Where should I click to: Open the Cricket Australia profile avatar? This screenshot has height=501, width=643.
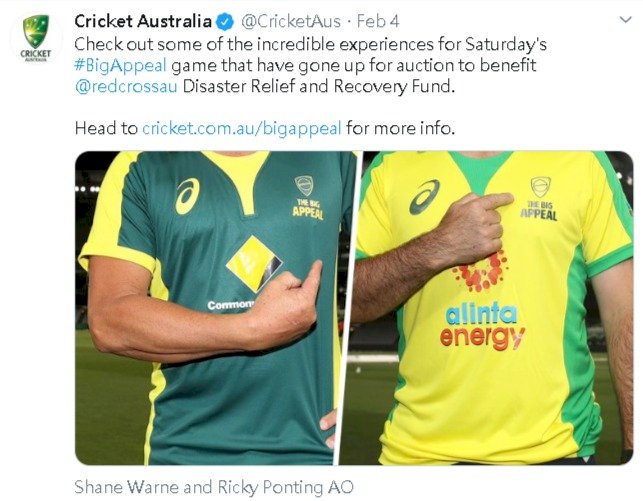coord(36,39)
